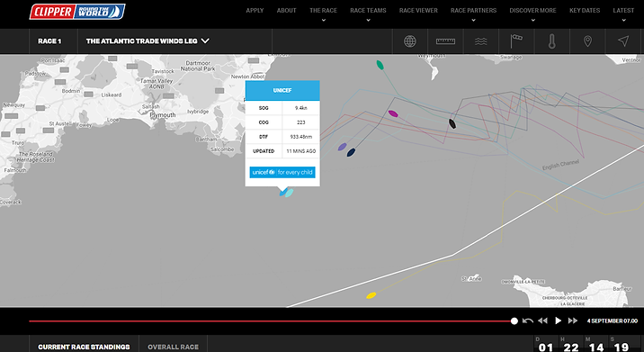This screenshot has height=352, width=644.
Task: Activate the ruler measurement tool
Action: pyautogui.click(x=445, y=41)
